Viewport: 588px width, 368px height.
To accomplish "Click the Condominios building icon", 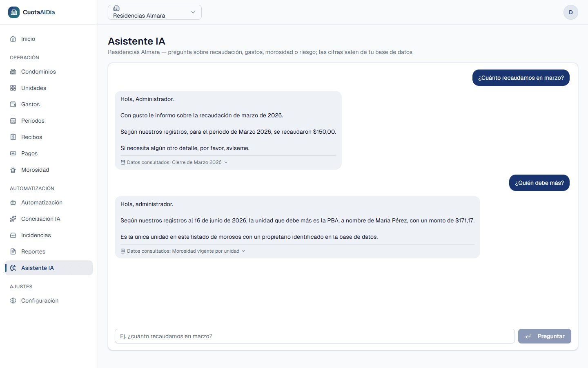I will [x=13, y=72].
